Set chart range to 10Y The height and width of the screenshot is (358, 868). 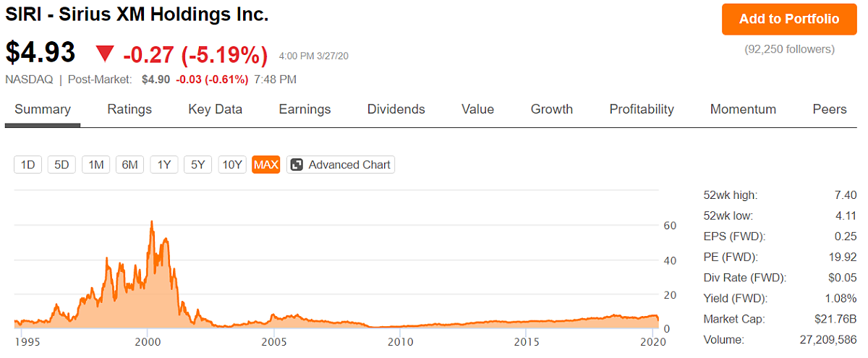[232, 165]
